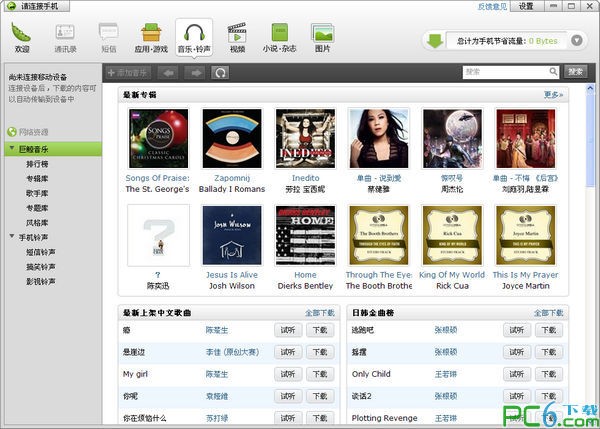Click 更多 link in newest albums
The image size is (600, 429).
(x=553, y=95)
